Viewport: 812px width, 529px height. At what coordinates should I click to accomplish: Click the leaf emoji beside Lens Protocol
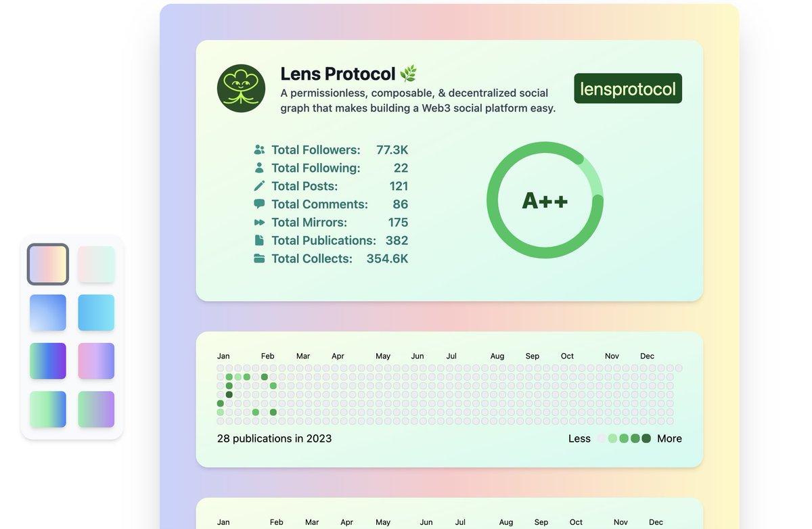[x=408, y=74]
